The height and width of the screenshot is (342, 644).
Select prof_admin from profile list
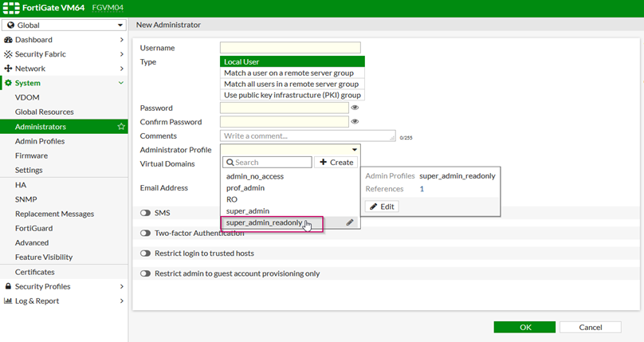245,188
